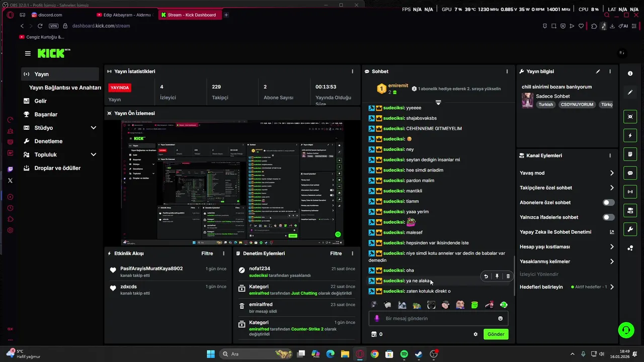
Task: Toggle the broadcast signal widget in right sidebar
Action: click(630, 192)
